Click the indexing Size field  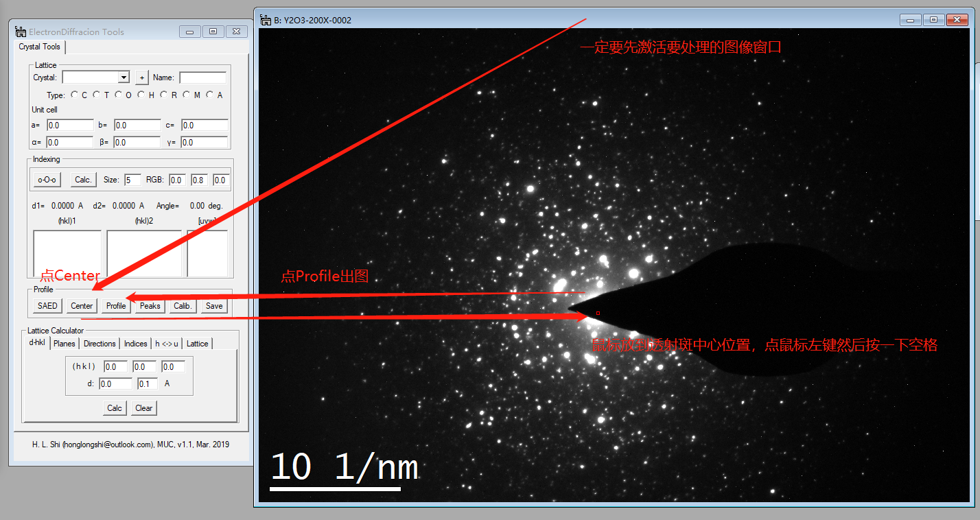pyautogui.click(x=133, y=180)
